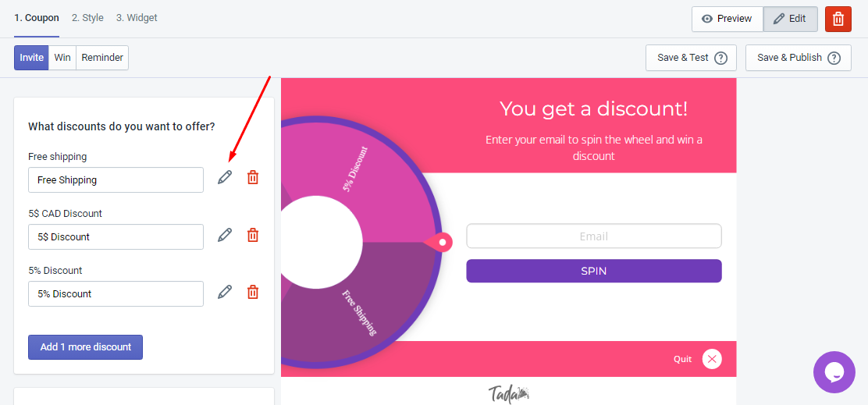868x405 pixels.
Task: Delete the Free Shipping discount
Action: (x=252, y=178)
